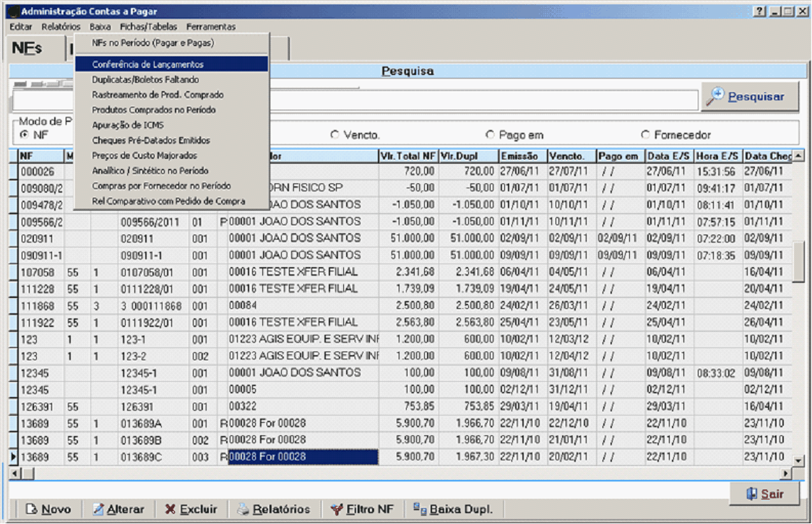The image size is (812, 524).
Task: Click the Baixa Dupl. icon
Action: click(x=420, y=510)
